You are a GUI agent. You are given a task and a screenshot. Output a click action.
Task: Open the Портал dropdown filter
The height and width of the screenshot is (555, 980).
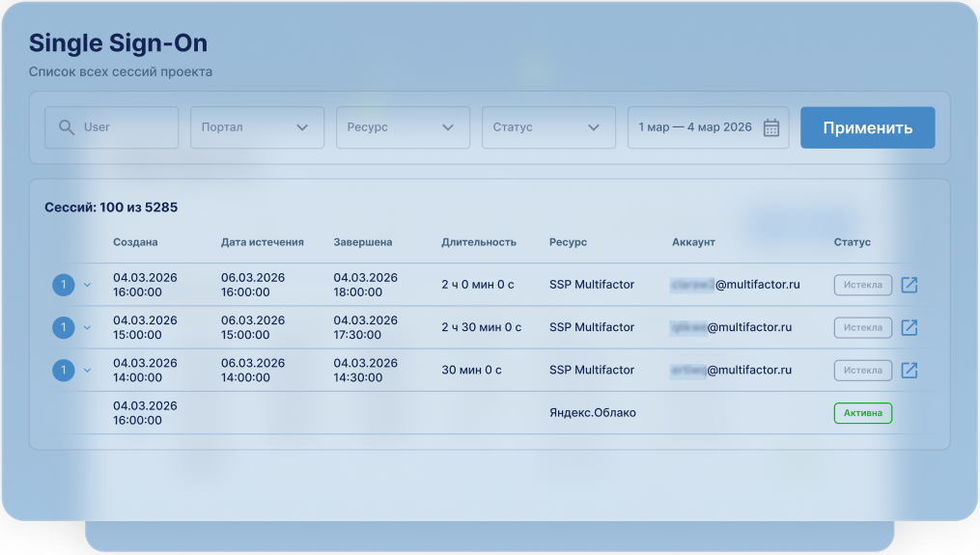point(257,127)
